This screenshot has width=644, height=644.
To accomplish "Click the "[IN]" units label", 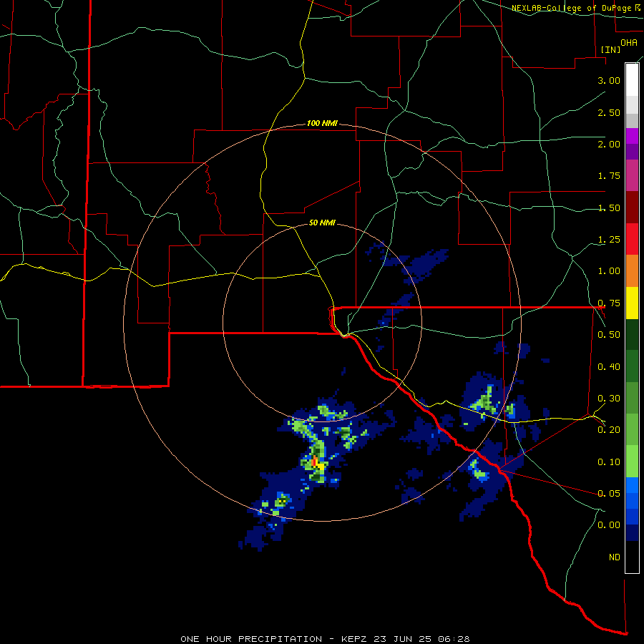I will (x=611, y=49).
